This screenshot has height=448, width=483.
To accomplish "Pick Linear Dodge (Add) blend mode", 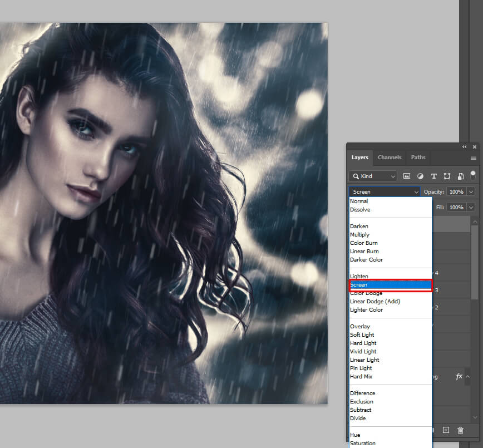I will click(374, 302).
